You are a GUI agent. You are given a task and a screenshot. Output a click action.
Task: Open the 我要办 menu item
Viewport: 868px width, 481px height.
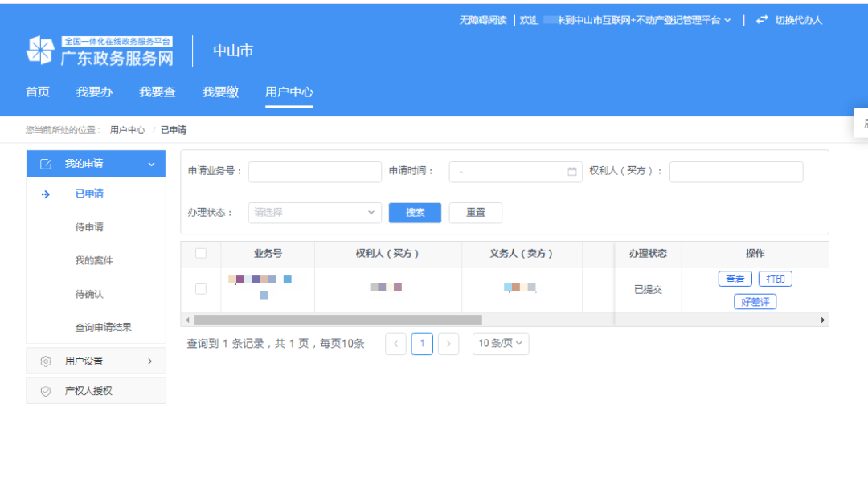tap(93, 92)
